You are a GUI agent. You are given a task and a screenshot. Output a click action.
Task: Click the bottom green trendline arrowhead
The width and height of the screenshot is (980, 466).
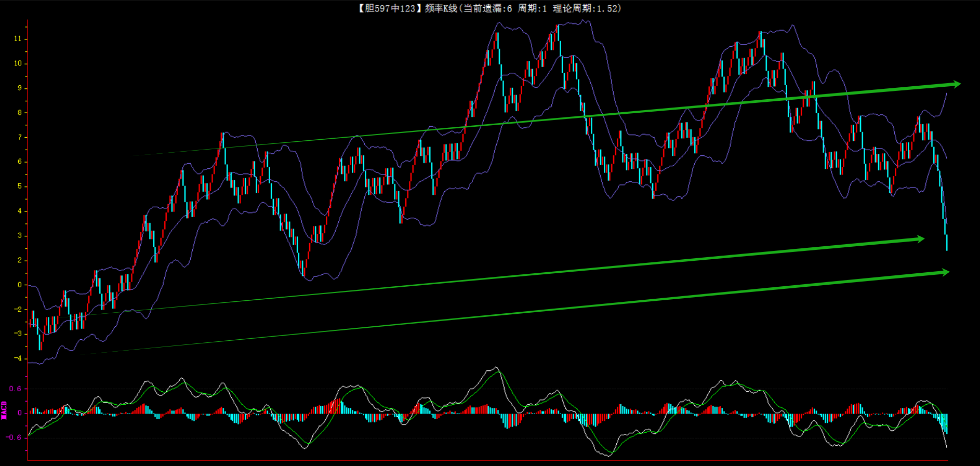(x=944, y=272)
